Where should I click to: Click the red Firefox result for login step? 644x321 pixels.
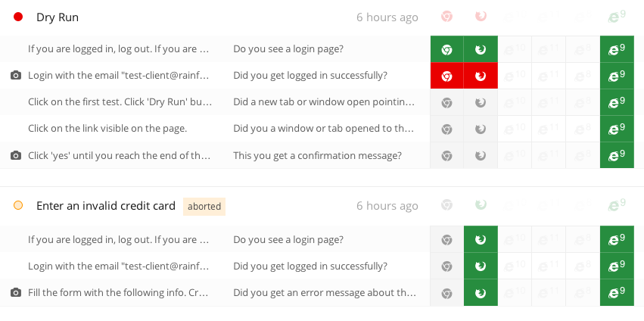tap(481, 76)
